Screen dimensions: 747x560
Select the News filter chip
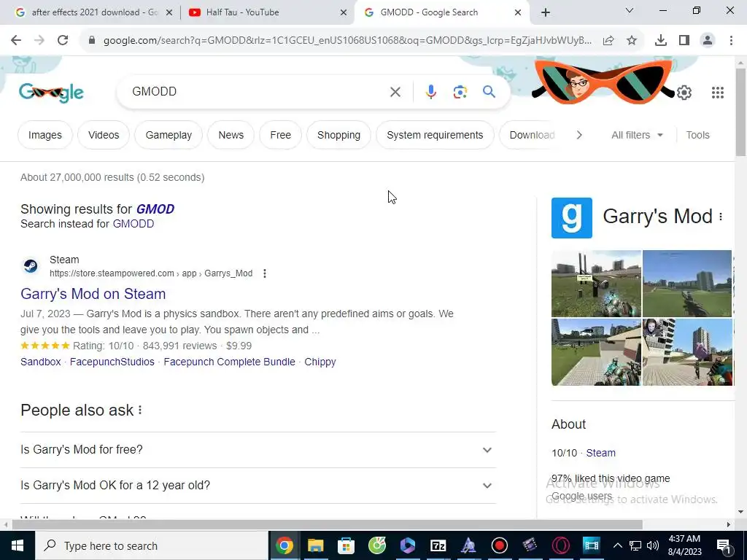pos(231,135)
